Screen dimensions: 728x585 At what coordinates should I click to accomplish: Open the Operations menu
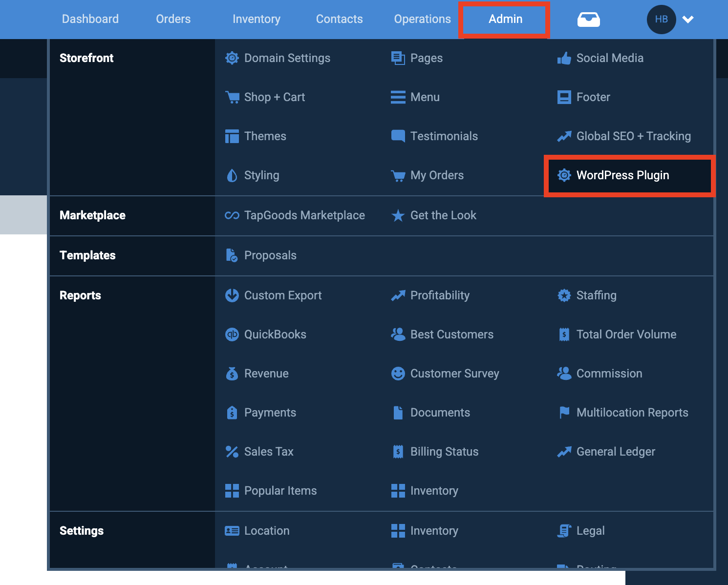click(422, 19)
